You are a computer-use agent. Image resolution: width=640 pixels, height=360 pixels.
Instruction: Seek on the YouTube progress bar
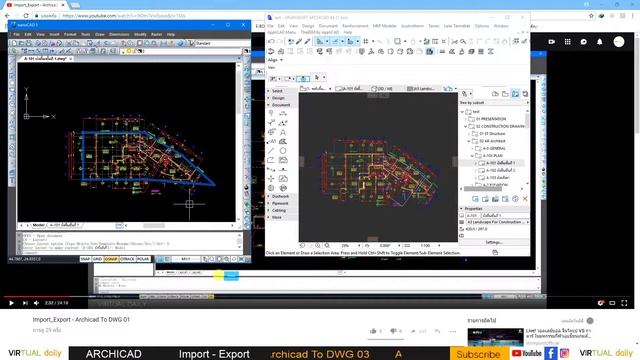click(318, 297)
